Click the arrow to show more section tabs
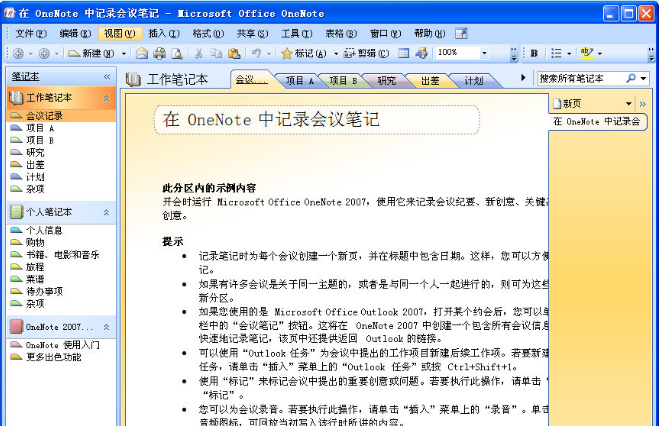The height and width of the screenshot is (426, 659). pyautogui.click(x=523, y=78)
